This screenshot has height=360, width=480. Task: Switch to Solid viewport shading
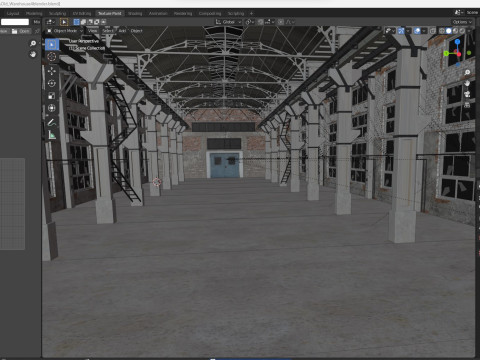[449, 31]
